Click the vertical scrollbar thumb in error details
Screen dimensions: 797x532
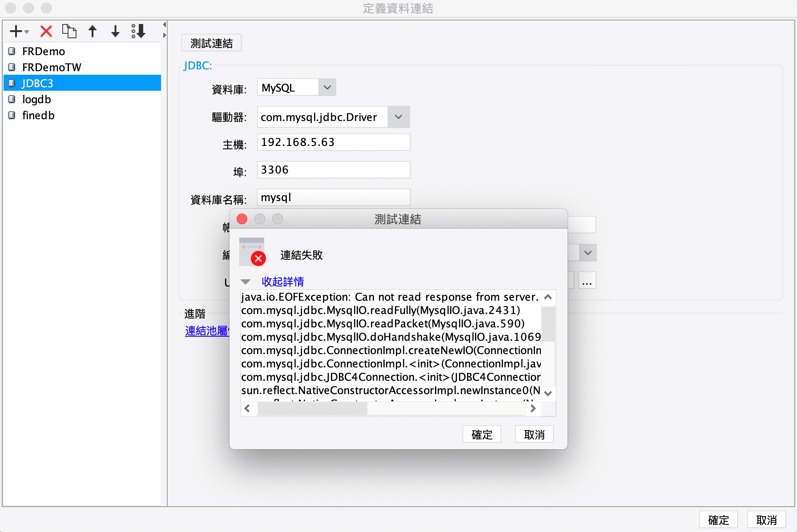coord(548,324)
